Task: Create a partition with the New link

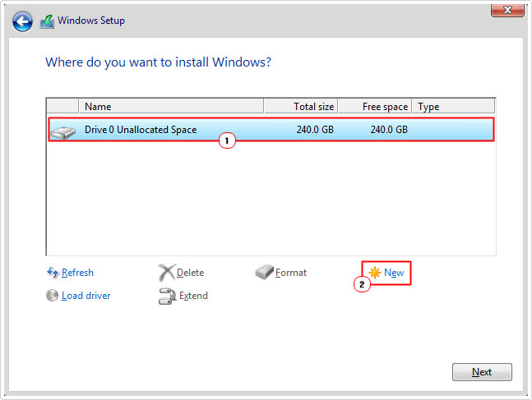Action: click(394, 273)
